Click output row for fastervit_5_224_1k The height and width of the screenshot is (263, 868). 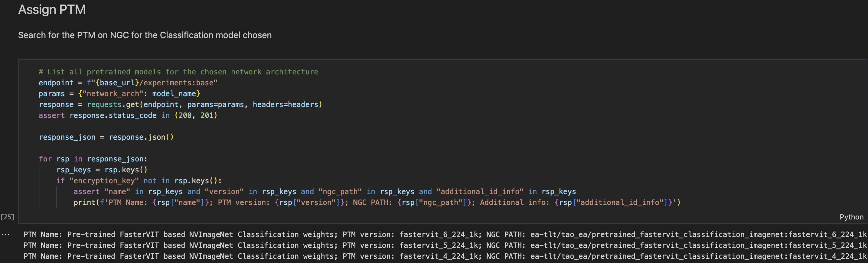click(x=445, y=245)
